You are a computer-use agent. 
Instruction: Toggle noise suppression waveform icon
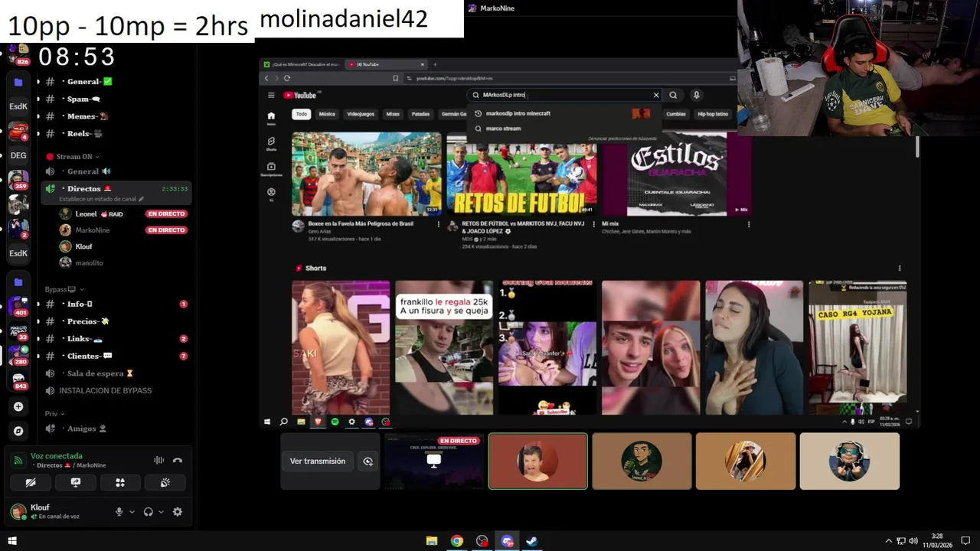tap(158, 460)
